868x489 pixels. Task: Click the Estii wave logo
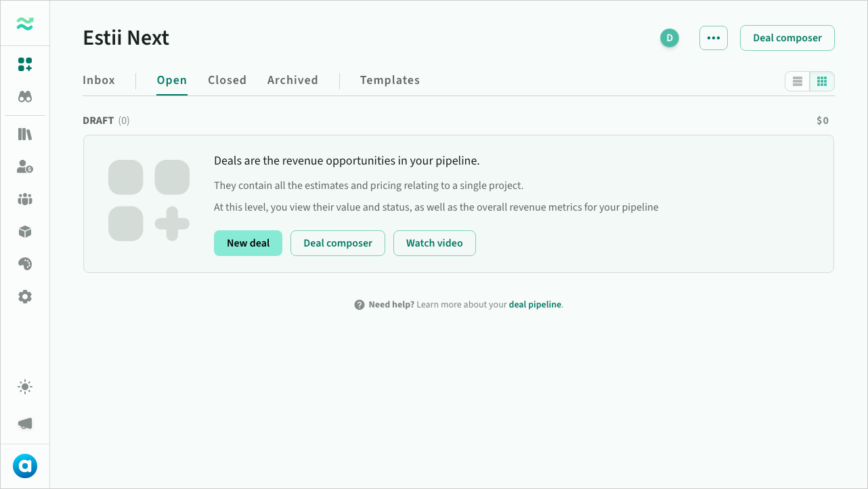click(25, 24)
